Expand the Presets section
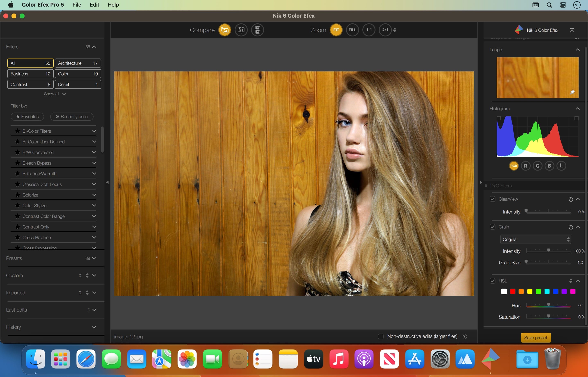This screenshot has width=588, height=377. pos(94,258)
